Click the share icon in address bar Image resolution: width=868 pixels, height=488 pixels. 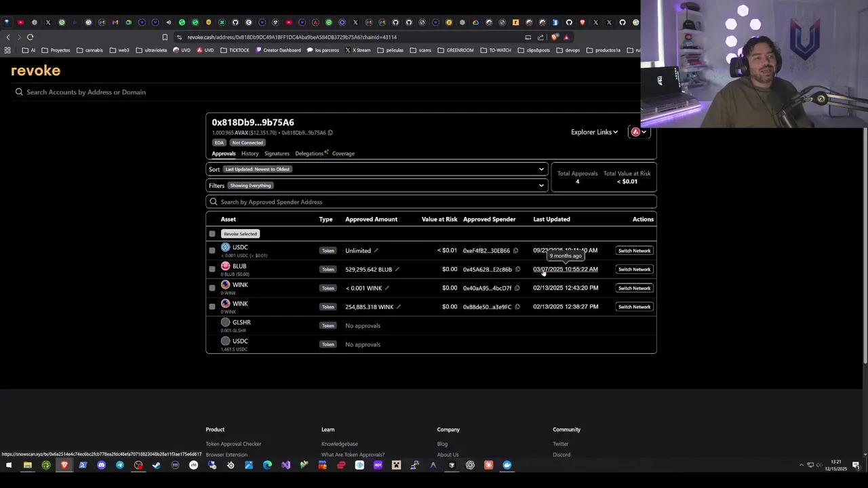540,37
